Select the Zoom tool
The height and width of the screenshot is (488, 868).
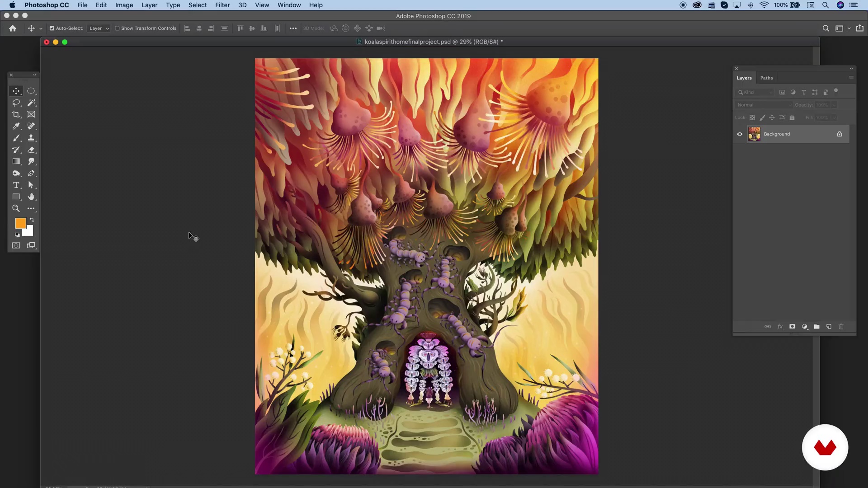(x=16, y=208)
